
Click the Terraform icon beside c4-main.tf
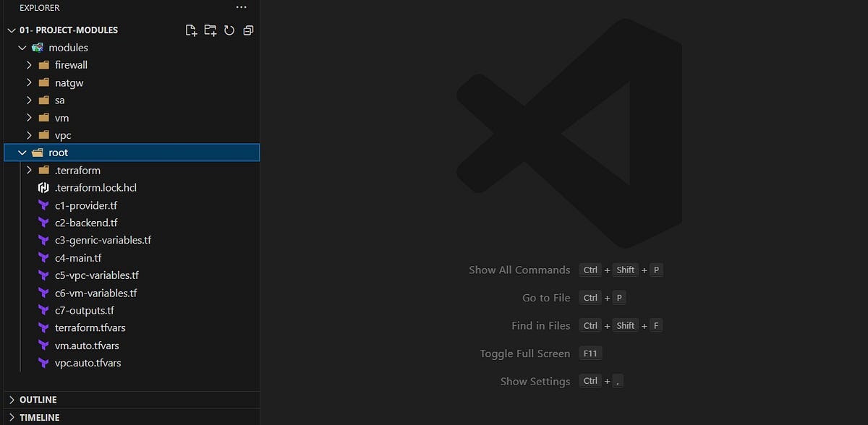(x=43, y=257)
